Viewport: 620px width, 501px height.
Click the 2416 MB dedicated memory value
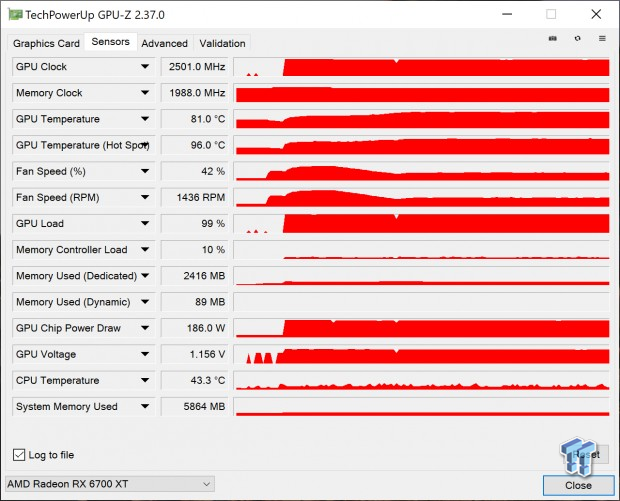pos(194,276)
